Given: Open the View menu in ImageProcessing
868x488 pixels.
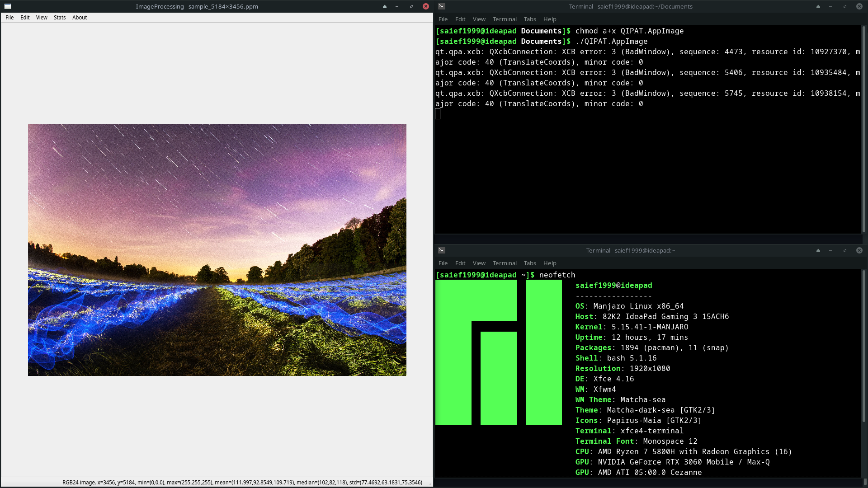Looking at the screenshot, I should tap(42, 18).
